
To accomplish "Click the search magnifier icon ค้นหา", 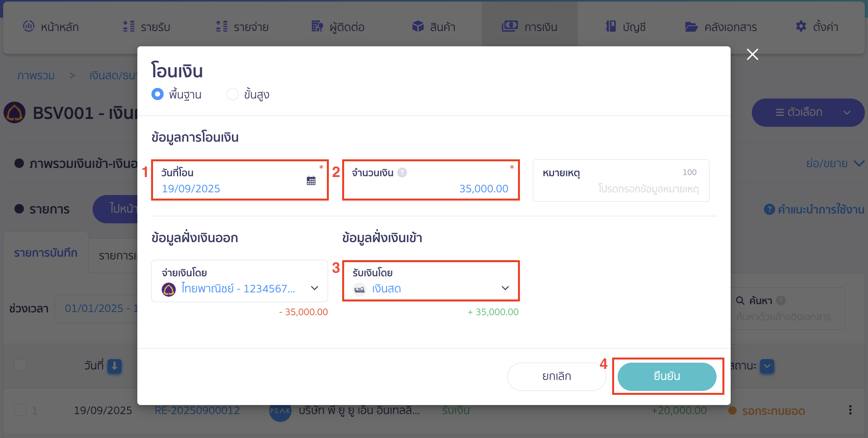I will 740,301.
